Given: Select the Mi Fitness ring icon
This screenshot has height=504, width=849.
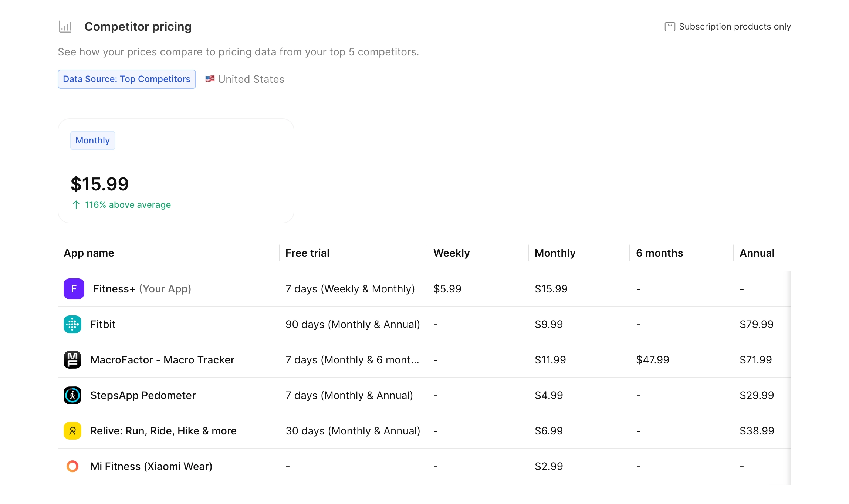Looking at the screenshot, I should (73, 466).
